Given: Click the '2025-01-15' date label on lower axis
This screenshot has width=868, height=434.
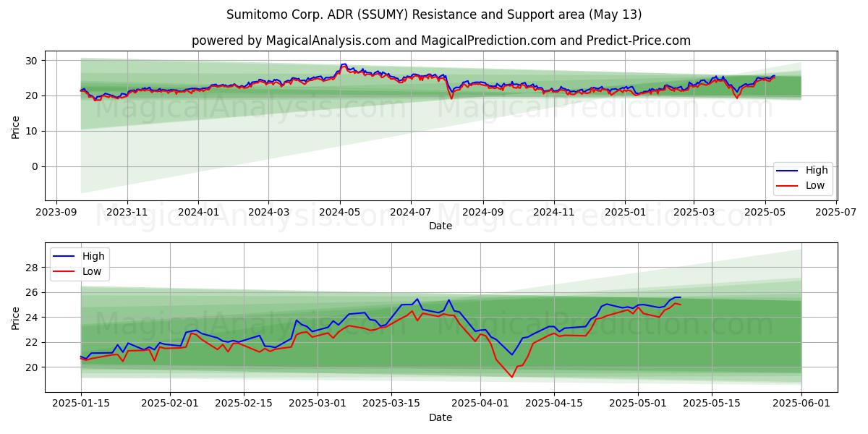Looking at the screenshot, I should pyautogui.click(x=80, y=404).
